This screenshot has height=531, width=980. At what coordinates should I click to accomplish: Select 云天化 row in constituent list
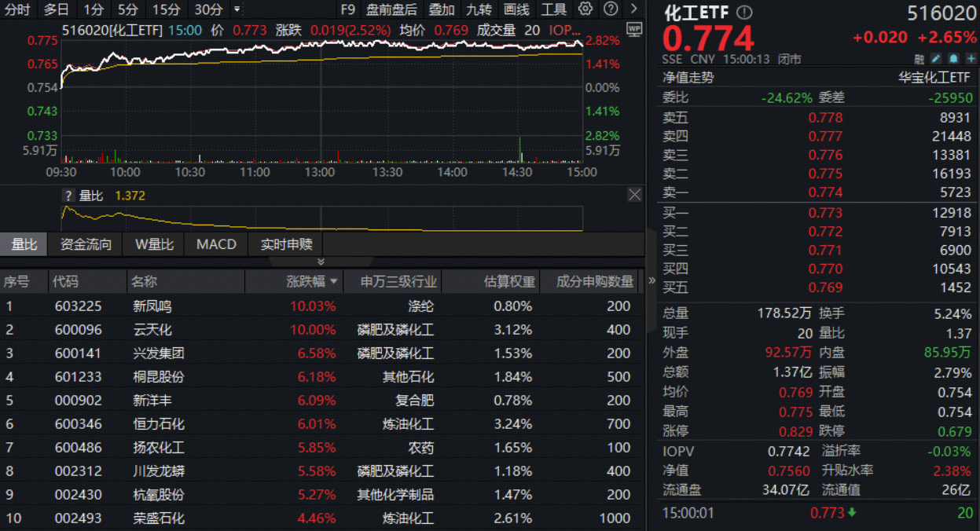[x=152, y=330]
